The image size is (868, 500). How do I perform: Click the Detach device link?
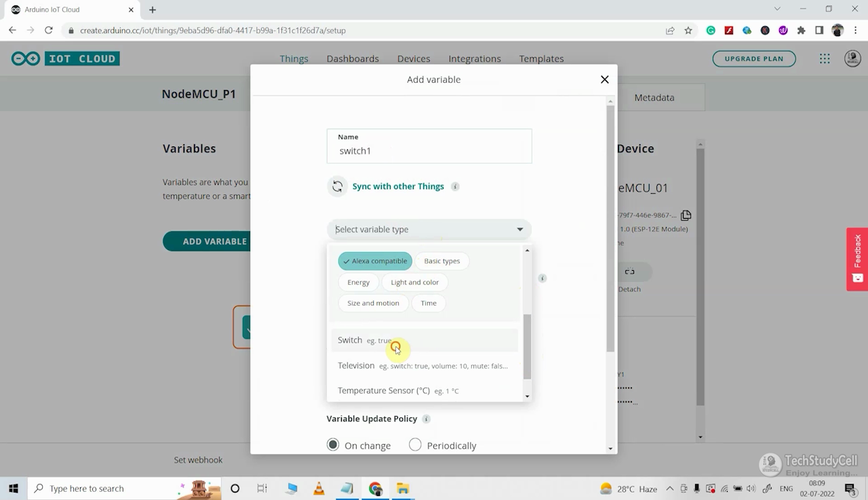coord(629,289)
